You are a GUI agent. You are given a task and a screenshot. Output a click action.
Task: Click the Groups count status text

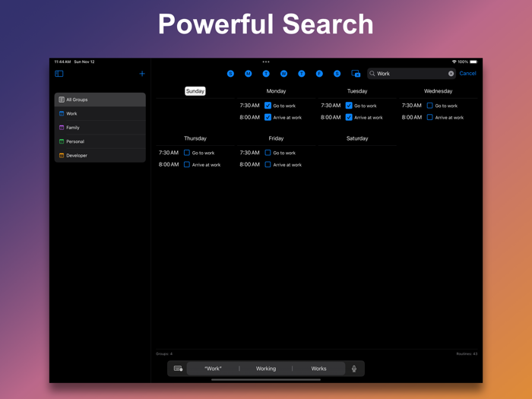tap(164, 354)
